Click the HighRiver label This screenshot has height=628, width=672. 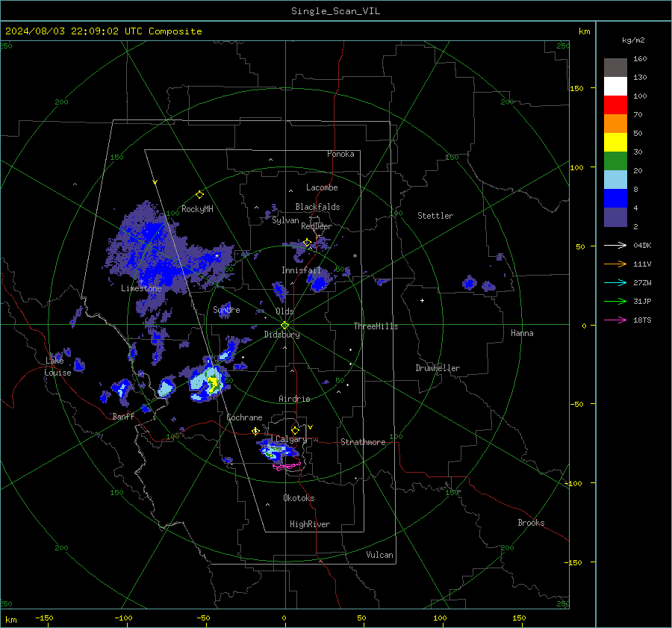[310, 524]
